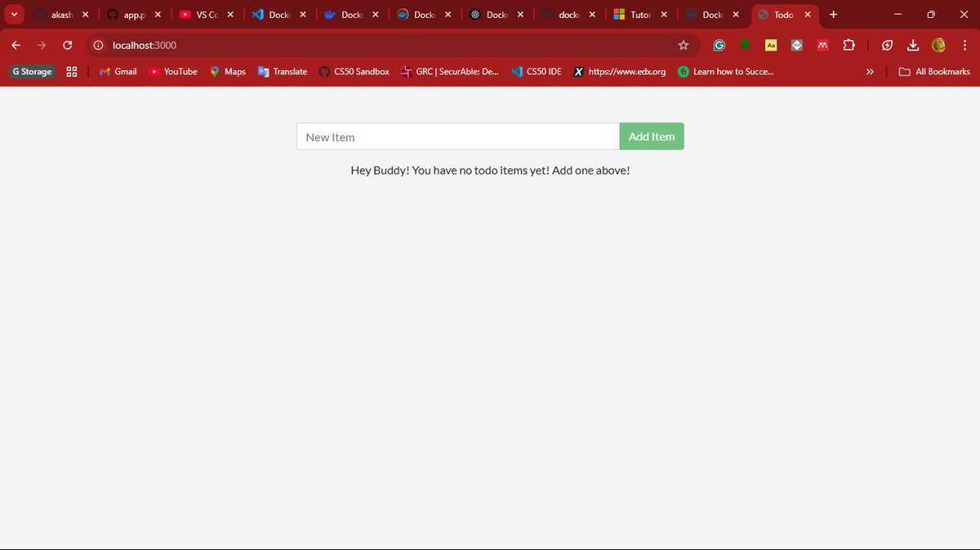View site information for localhost
Image resolution: width=980 pixels, height=550 pixels.
click(x=99, y=45)
